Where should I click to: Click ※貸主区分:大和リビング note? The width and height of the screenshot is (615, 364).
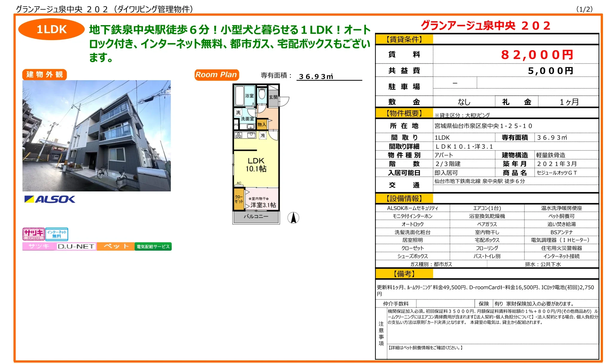(462, 115)
